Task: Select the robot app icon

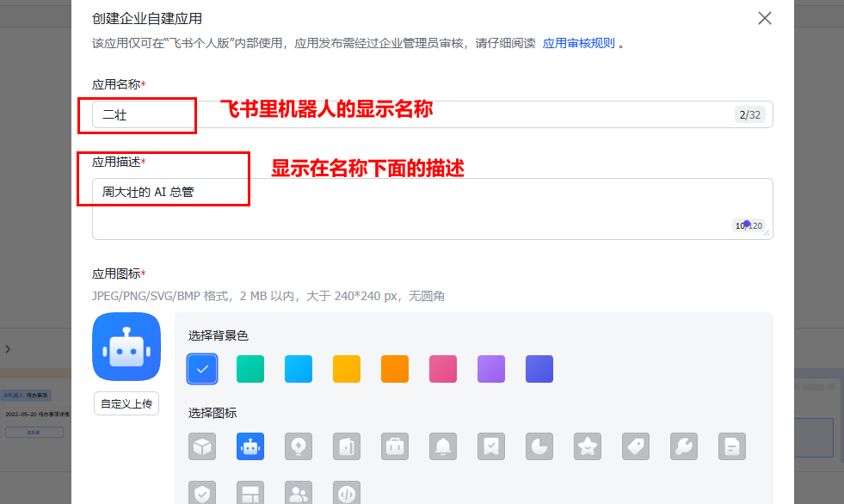Action: tap(250, 446)
